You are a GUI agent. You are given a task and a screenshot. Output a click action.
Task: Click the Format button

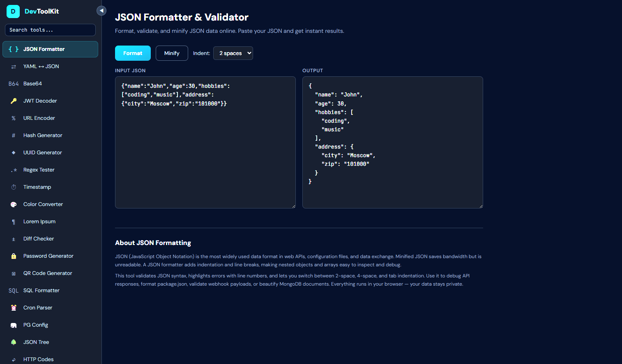tap(133, 53)
